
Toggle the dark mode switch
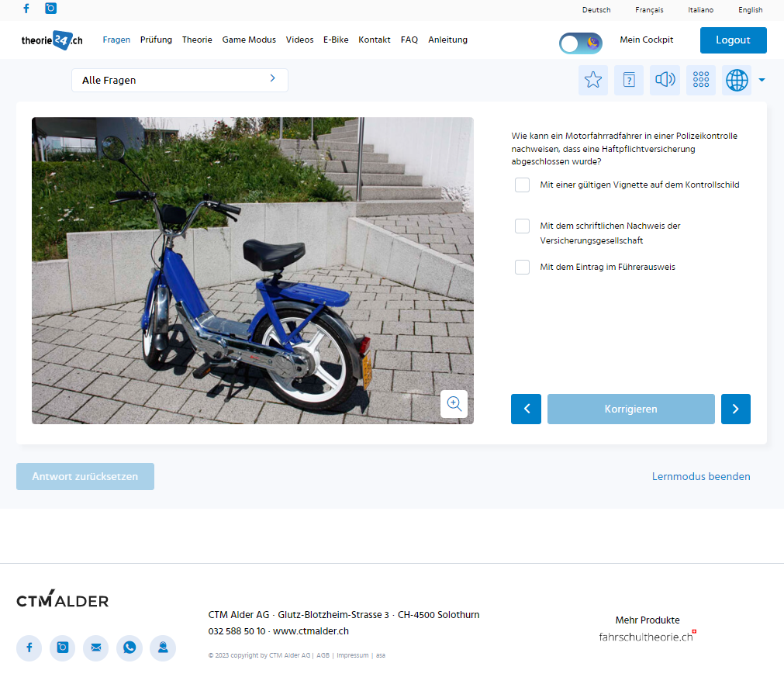pyautogui.click(x=581, y=43)
